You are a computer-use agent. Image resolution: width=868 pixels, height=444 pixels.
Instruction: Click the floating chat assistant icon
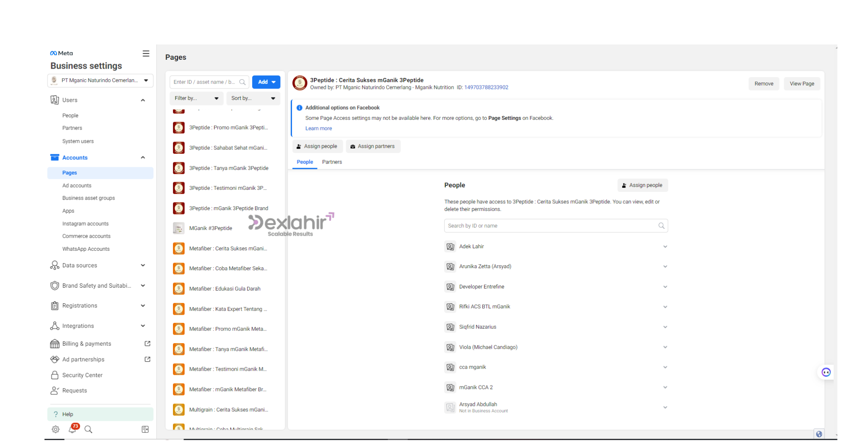click(826, 372)
